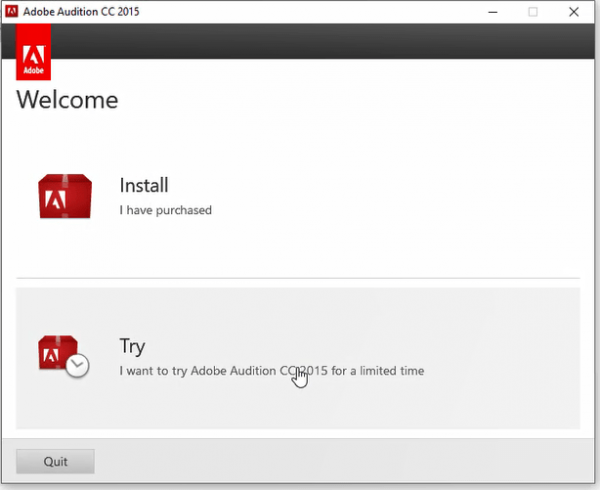Click the clock badge on Try icon
The image size is (600, 490).
[79, 366]
